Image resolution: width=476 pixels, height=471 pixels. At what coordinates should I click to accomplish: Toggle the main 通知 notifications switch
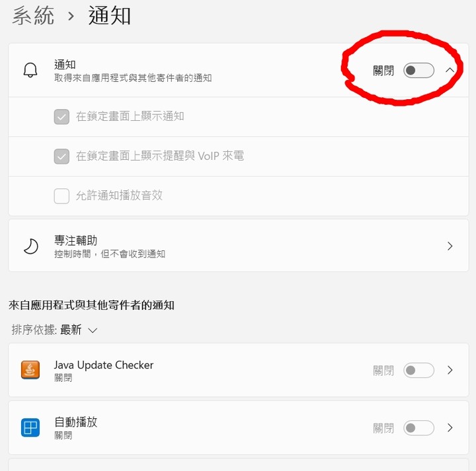pos(418,71)
